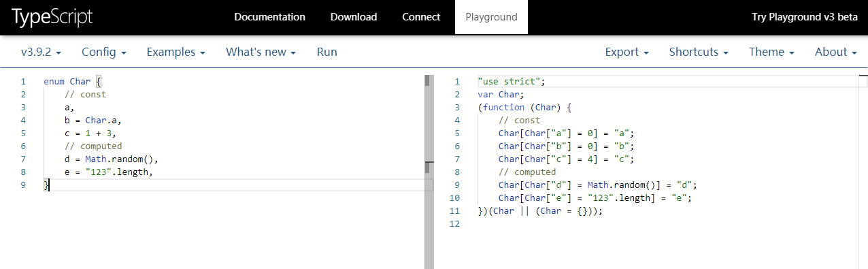
Task: Open the Download page
Action: (x=354, y=17)
